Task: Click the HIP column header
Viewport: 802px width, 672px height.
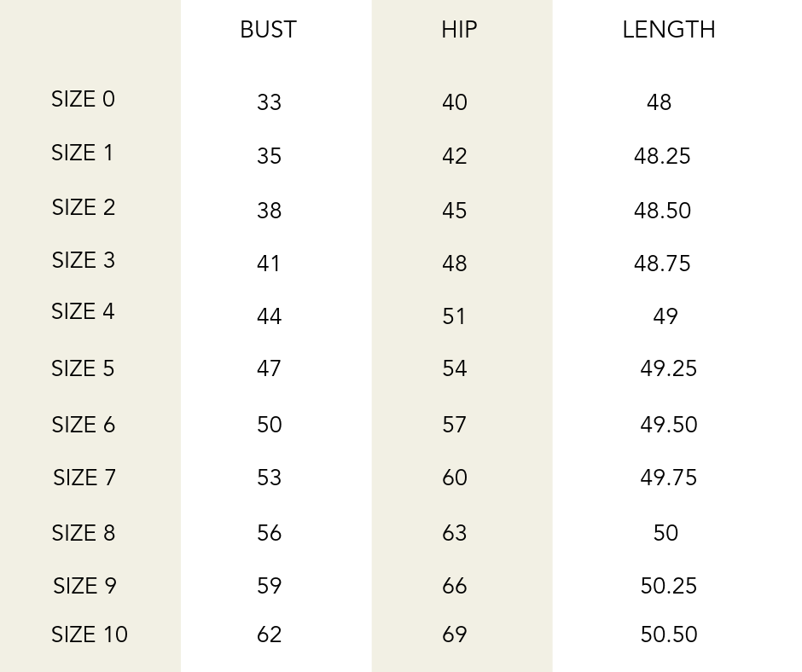Action: click(459, 30)
